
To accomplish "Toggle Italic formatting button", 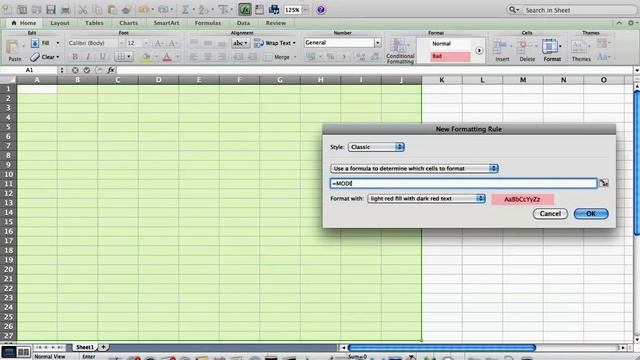I will pos(88,57).
